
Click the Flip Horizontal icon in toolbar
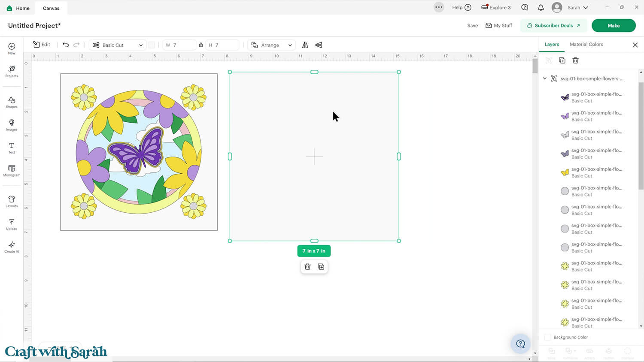click(305, 45)
